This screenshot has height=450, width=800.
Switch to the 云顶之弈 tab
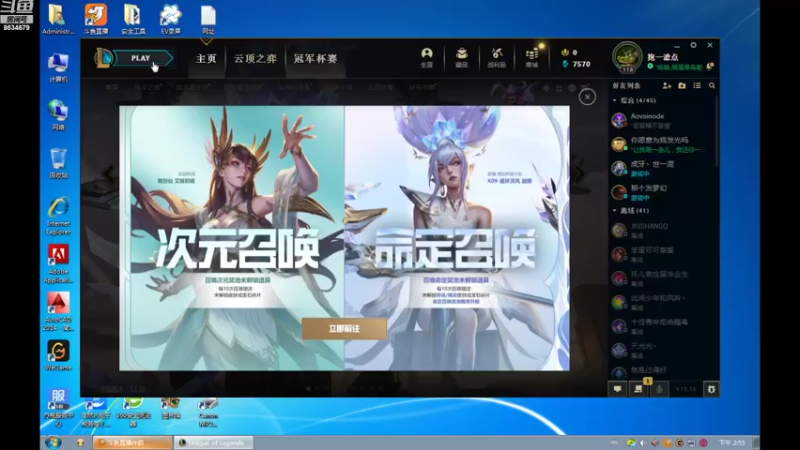(255, 59)
